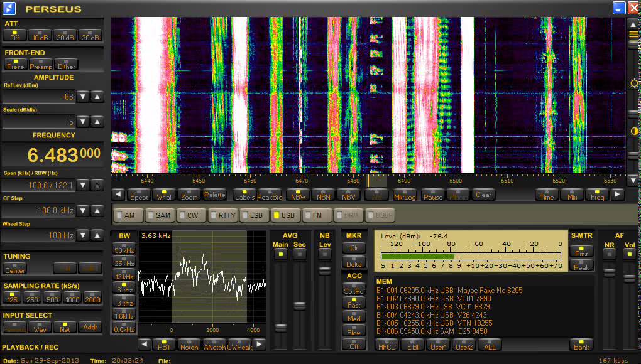The height and width of the screenshot is (364, 641).
Task: Decrease the Span/RBW value
Action: point(83,185)
